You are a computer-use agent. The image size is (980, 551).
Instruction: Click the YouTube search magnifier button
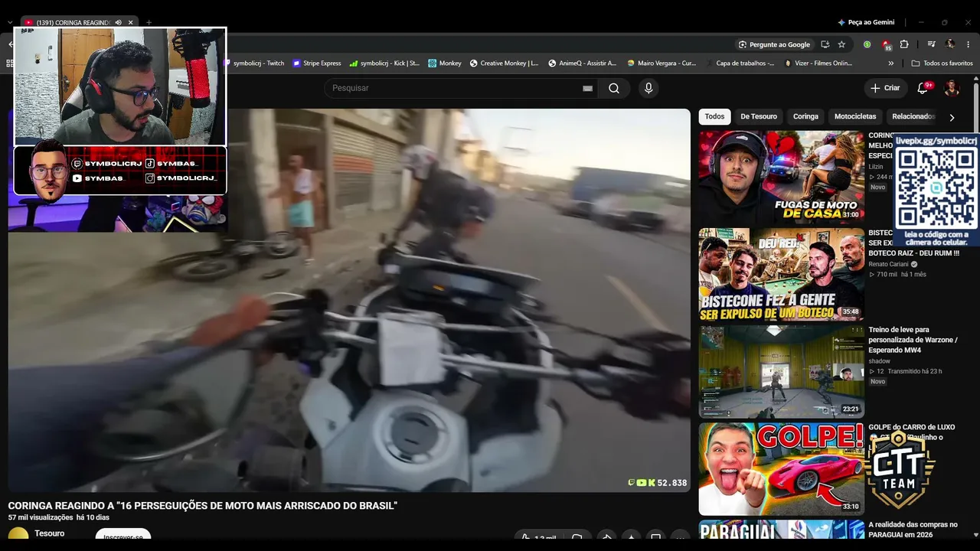[614, 88]
